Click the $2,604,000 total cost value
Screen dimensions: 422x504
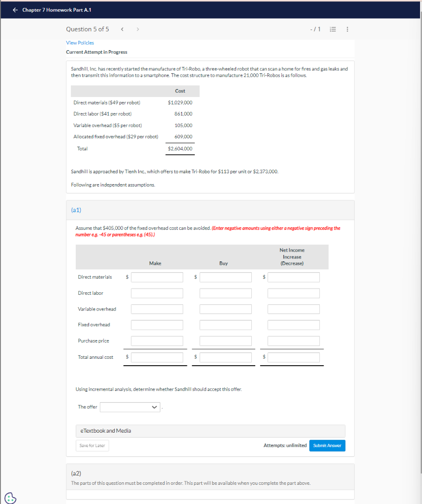tap(180, 149)
